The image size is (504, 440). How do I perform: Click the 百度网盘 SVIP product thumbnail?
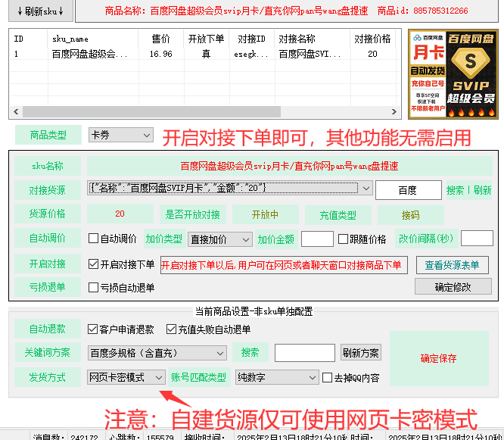click(453, 74)
